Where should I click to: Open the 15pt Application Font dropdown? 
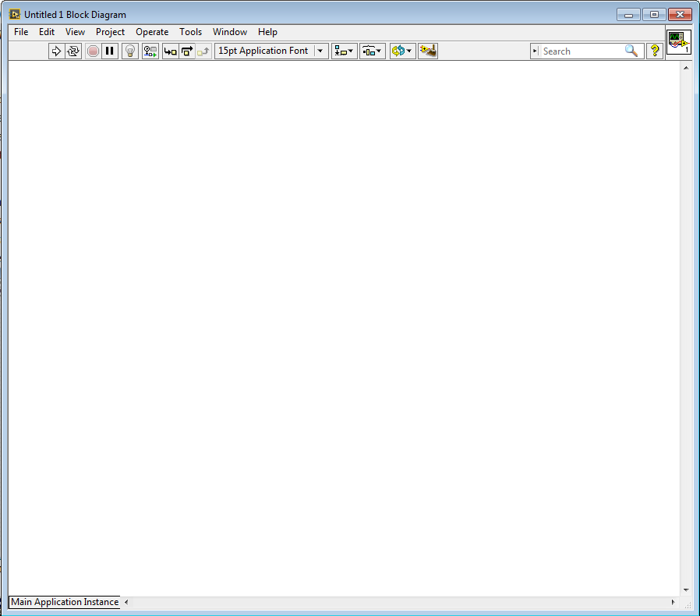tap(271, 51)
